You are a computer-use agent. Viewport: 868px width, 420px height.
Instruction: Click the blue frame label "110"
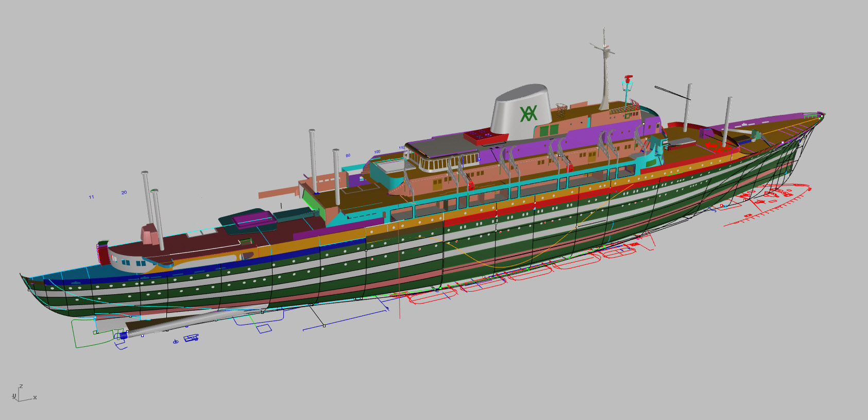point(402,148)
